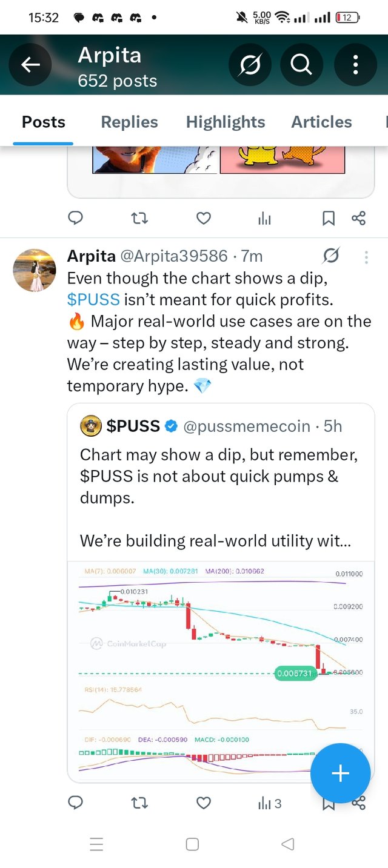Reply to the Arpita $PUSS post
The width and height of the screenshot is (388, 868).
(75, 803)
